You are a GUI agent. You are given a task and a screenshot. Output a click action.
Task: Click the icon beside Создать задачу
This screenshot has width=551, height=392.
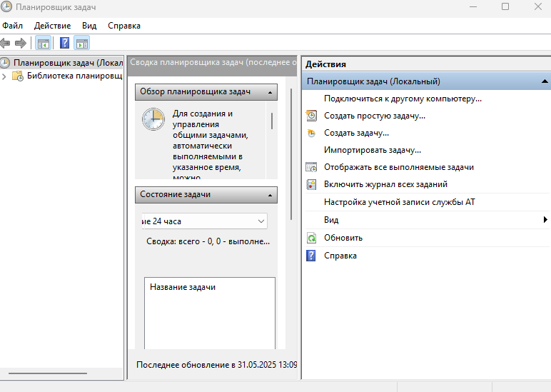point(311,134)
